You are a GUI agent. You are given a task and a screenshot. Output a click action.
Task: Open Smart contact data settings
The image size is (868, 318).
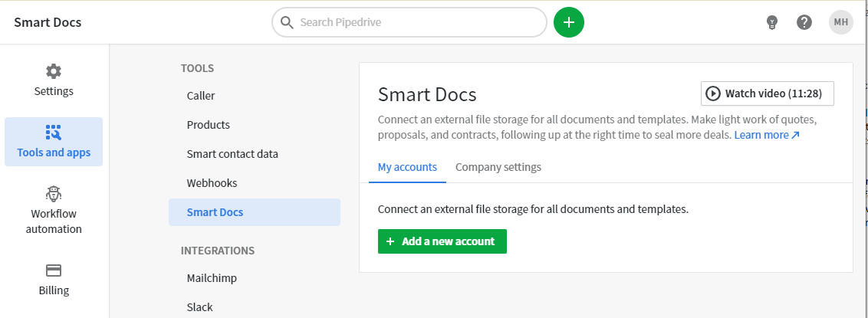click(x=255, y=154)
